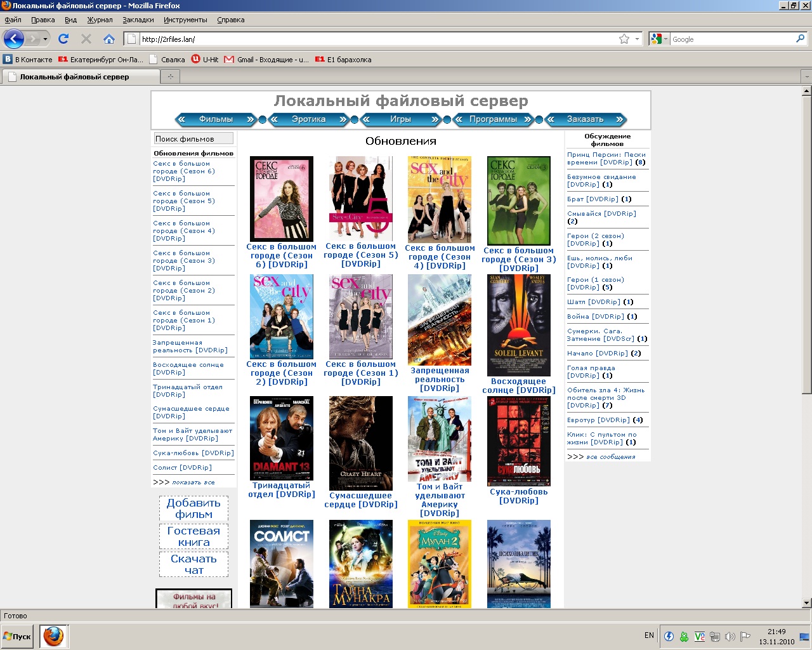Click the browser Back arrow button
Screen dimensions: 812x650
(x=13, y=39)
